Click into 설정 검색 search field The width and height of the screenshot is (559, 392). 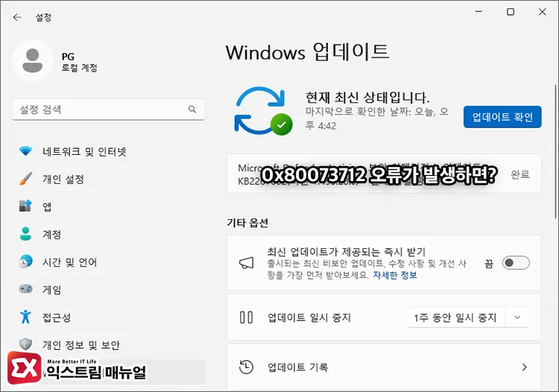tap(108, 110)
